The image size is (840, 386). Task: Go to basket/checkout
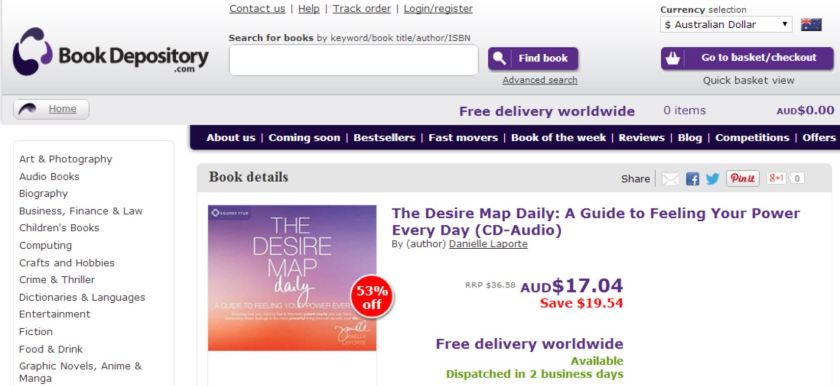coord(747,58)
